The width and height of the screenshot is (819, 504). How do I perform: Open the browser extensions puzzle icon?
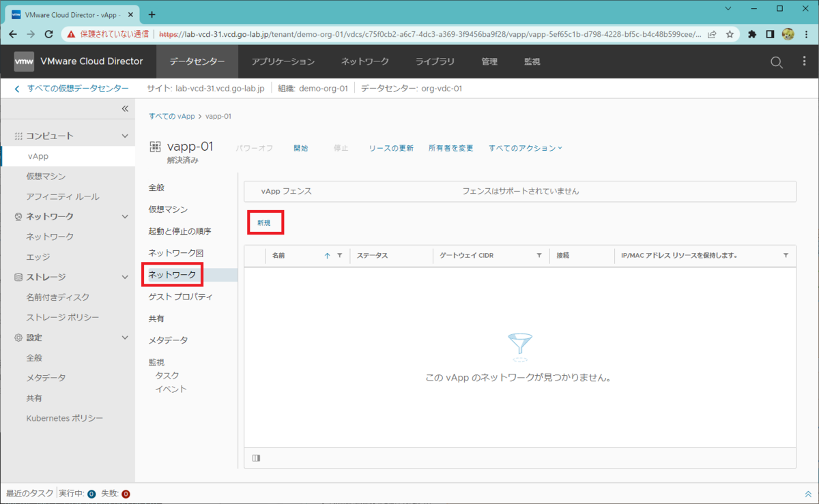point(752,33)
